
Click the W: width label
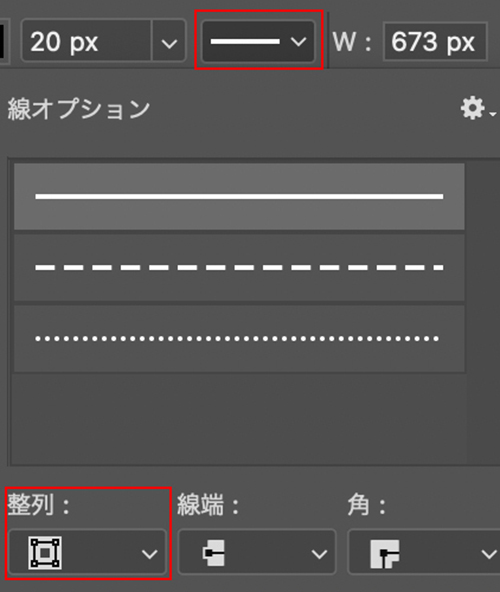coord(352,42)
